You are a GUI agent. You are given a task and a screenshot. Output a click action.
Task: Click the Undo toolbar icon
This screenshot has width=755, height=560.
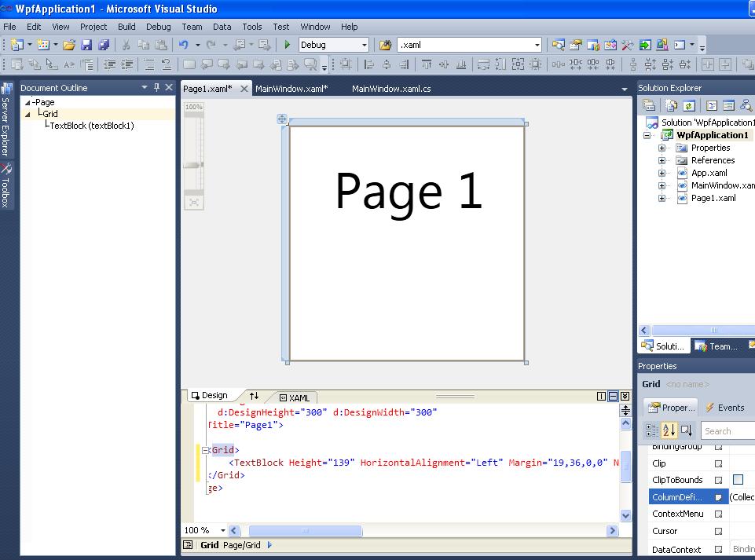183,45
